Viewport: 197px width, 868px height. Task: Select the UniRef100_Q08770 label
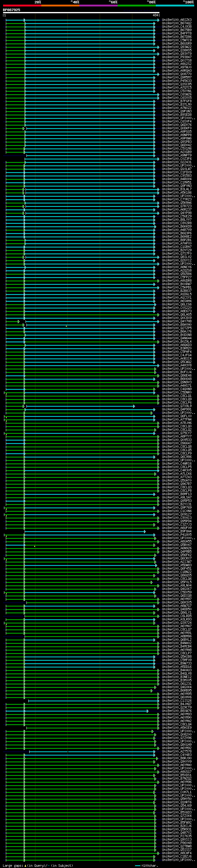(177, 74)
